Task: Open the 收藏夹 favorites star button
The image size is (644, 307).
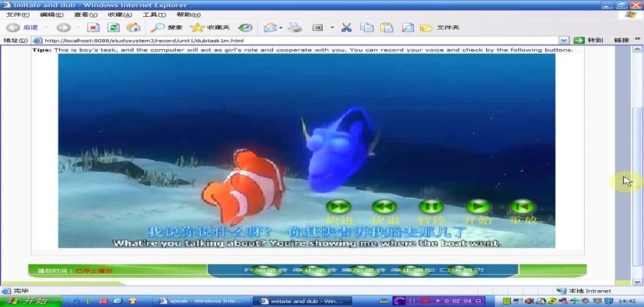Action: pyautogui.click(x=210, y=28)
